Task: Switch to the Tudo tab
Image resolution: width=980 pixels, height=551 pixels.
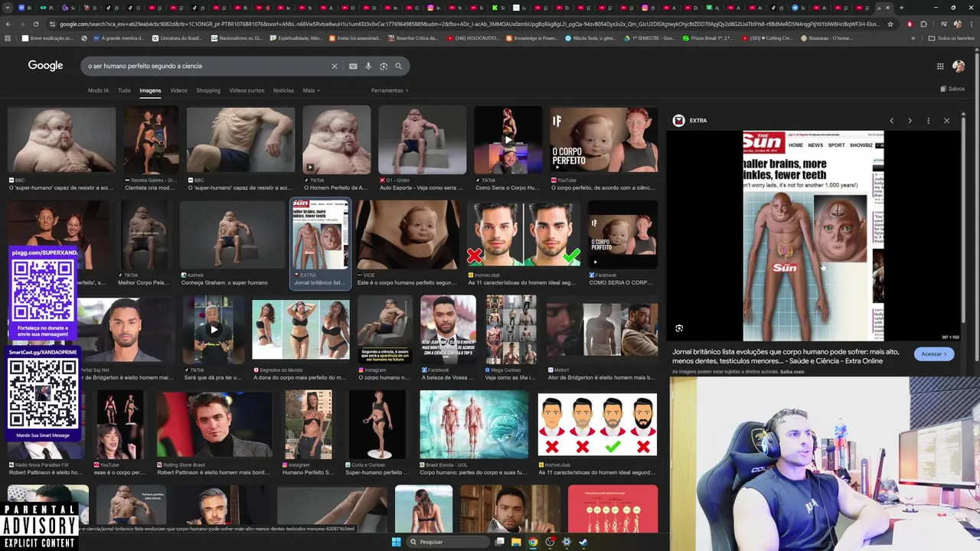Action: tap(124, 90)
